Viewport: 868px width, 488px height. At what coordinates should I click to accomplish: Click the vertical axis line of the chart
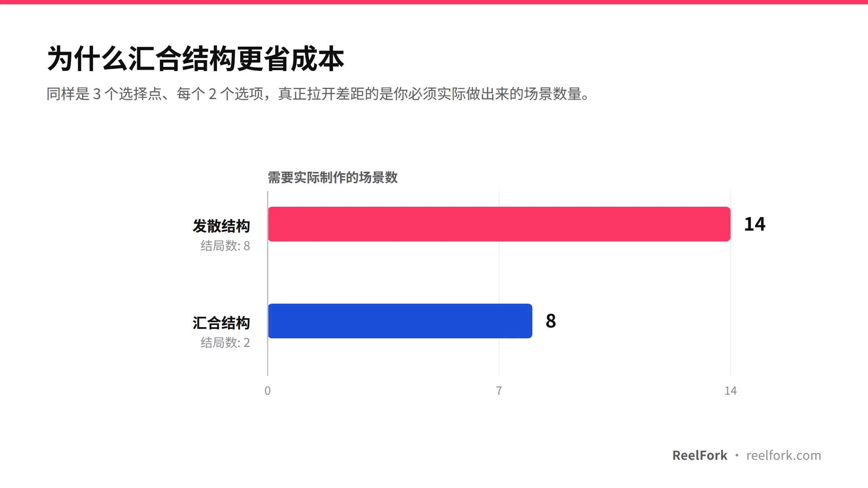(268, 283)
